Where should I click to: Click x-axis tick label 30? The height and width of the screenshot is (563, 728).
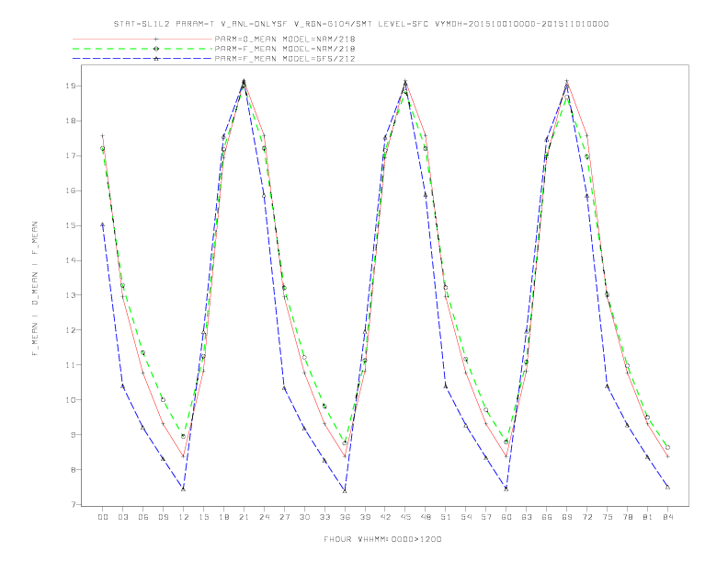304,517
